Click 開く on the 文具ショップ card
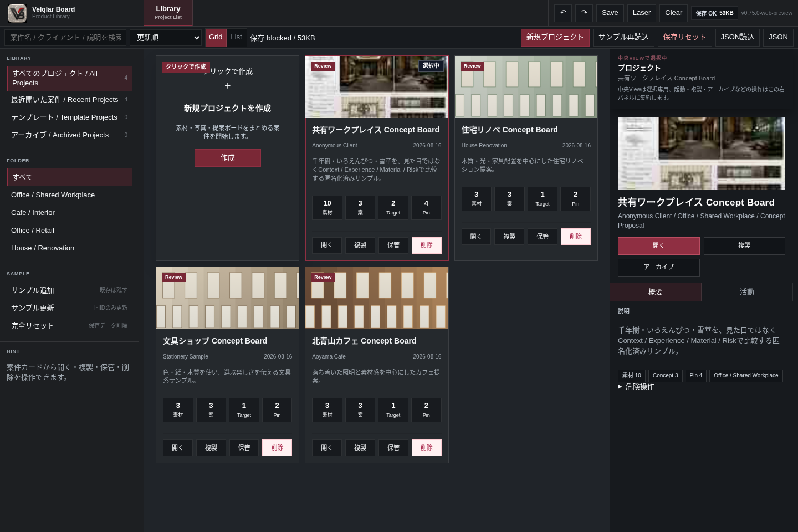Image resolution: width=798 pixels, height=532 pixels. 178,448
